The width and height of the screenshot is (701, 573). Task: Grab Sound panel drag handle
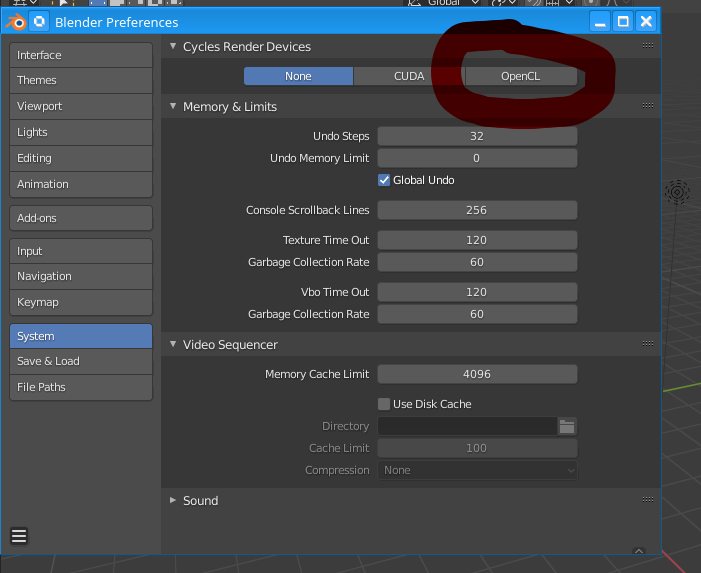point(648,500)
